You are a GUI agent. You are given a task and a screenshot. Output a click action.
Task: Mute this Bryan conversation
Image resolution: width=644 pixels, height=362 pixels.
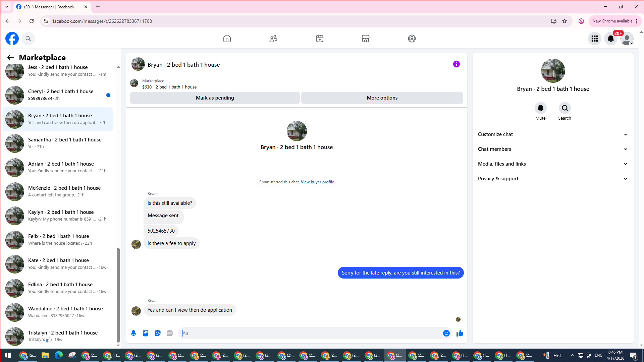(540, 108)
